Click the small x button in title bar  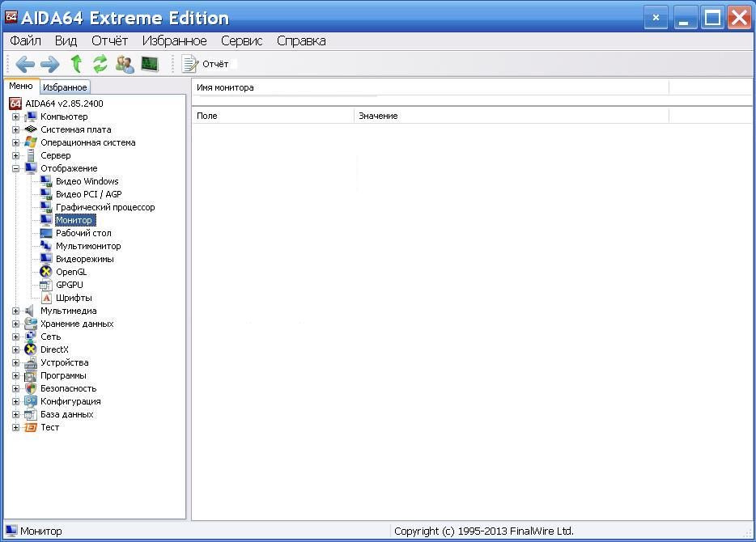click(x=656, y=18)
